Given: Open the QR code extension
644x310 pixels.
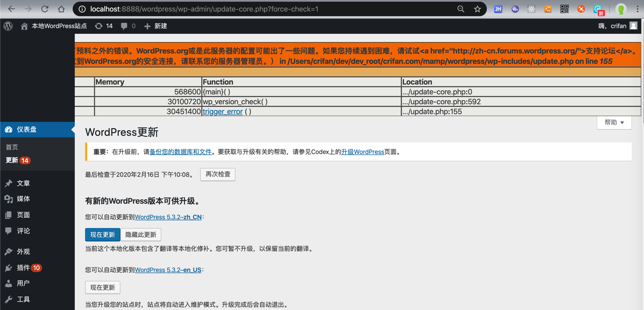Looking at the screenshot, I should click(x=565, y=9).
